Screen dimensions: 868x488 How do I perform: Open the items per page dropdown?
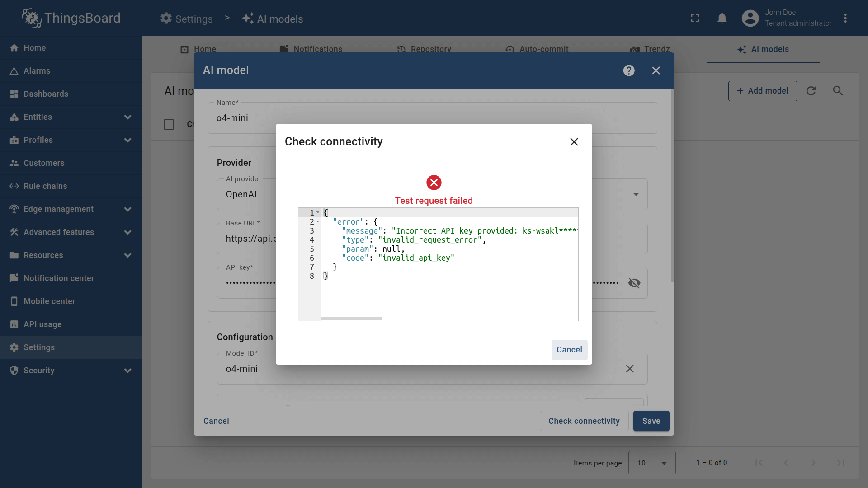[652, 463]
